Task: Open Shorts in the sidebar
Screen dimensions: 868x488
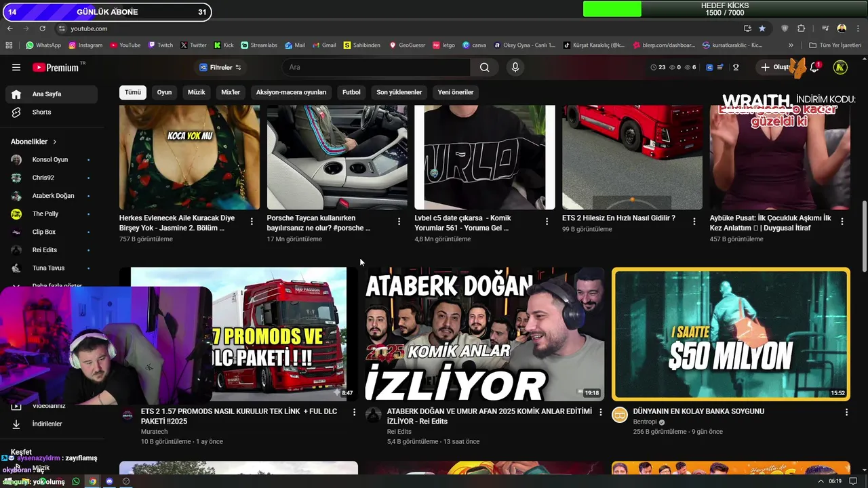Action: coord(51,112)
